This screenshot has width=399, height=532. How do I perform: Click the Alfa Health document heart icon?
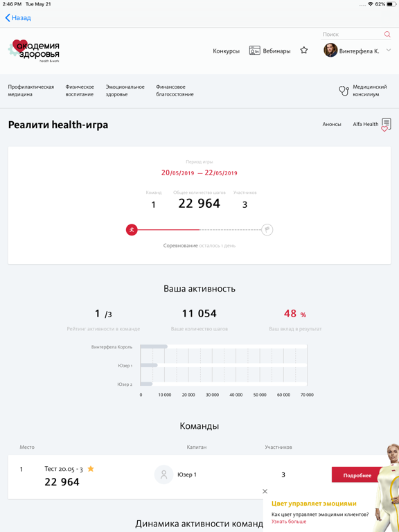[x=386, y=125]
